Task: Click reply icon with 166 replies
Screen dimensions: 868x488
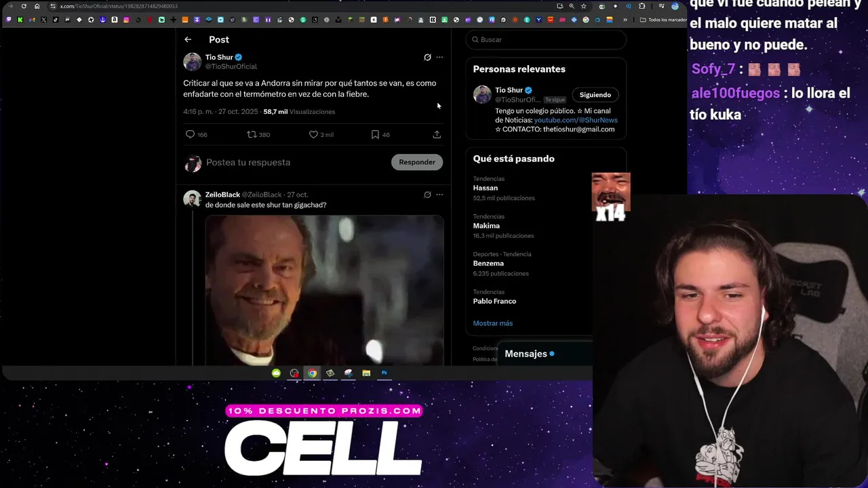Action: click(x=191, y=134)
